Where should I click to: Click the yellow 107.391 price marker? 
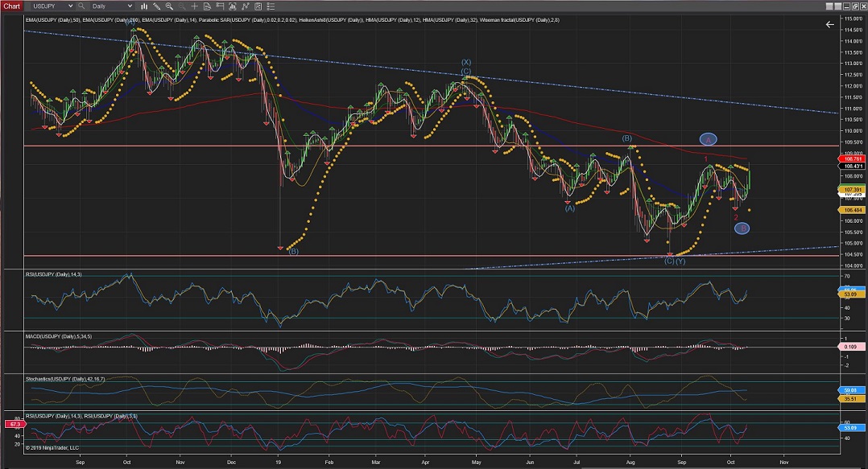(x=851, y=189)
